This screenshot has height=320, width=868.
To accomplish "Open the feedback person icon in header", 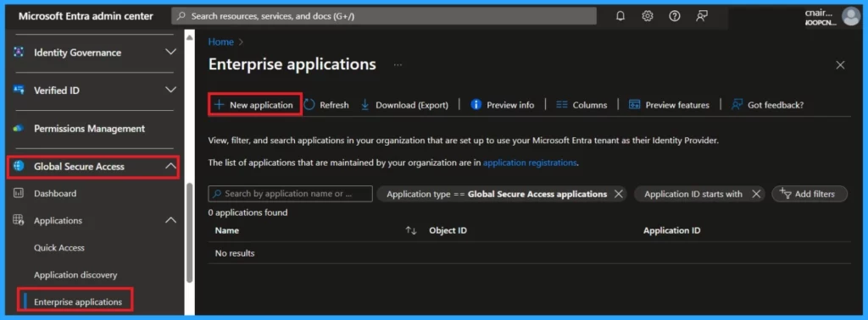I will pyautogui.click(x=702, y=16).
